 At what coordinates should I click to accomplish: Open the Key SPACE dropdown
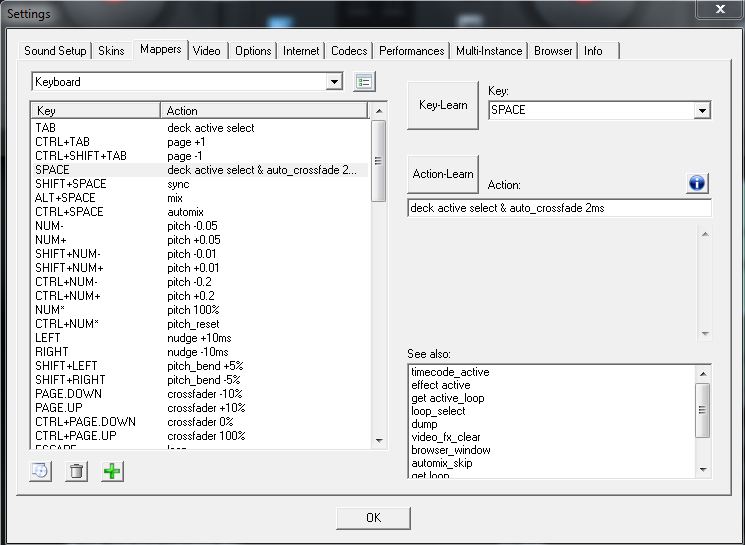pyautogui.click(x=702, y=110)
